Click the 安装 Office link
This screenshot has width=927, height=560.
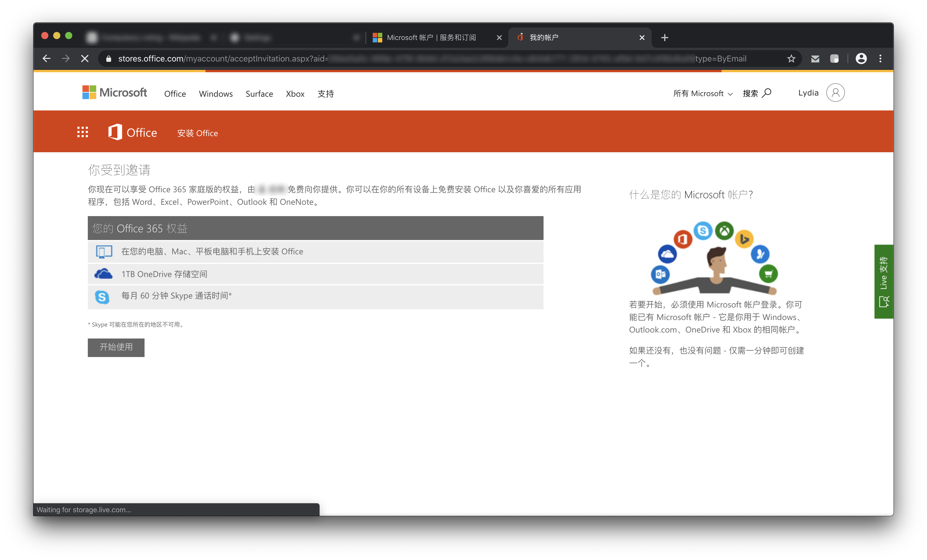tap(197, 133)
